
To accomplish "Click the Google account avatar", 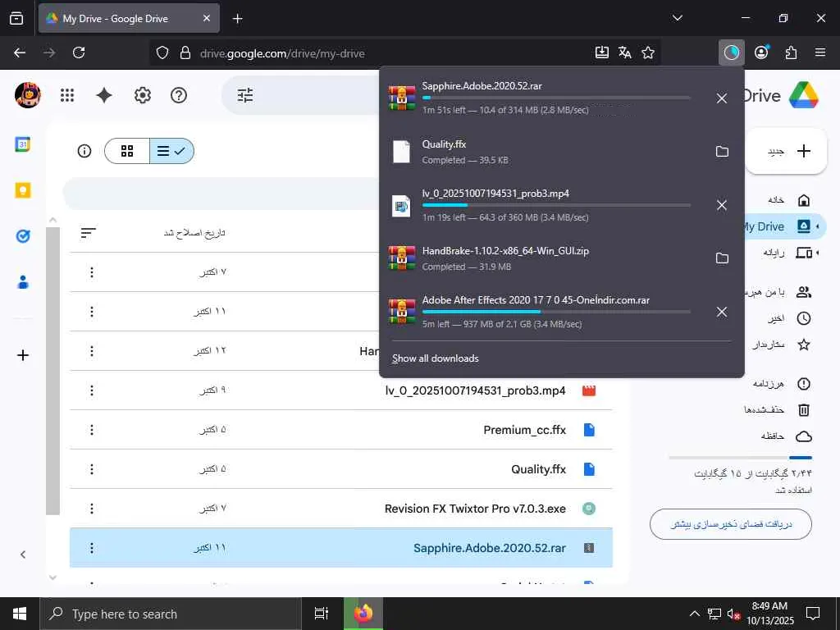I will point(27,95).
